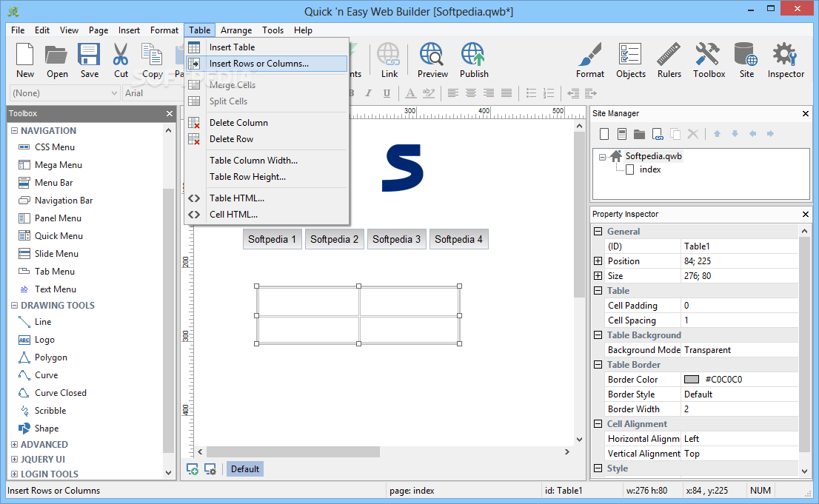Justify the text alignment
This screenshot has height=504, width=819.
[506, 93]
